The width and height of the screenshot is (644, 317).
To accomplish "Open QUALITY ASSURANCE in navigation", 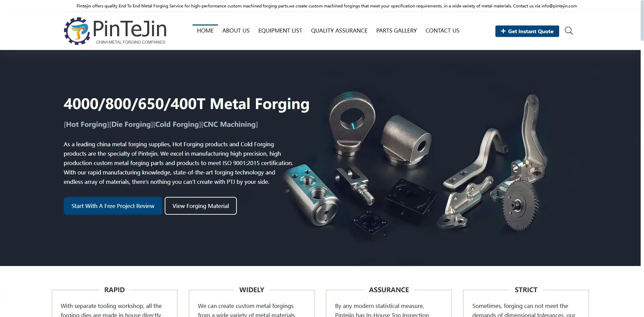I will pyautogui.click(x=339, y=31).
